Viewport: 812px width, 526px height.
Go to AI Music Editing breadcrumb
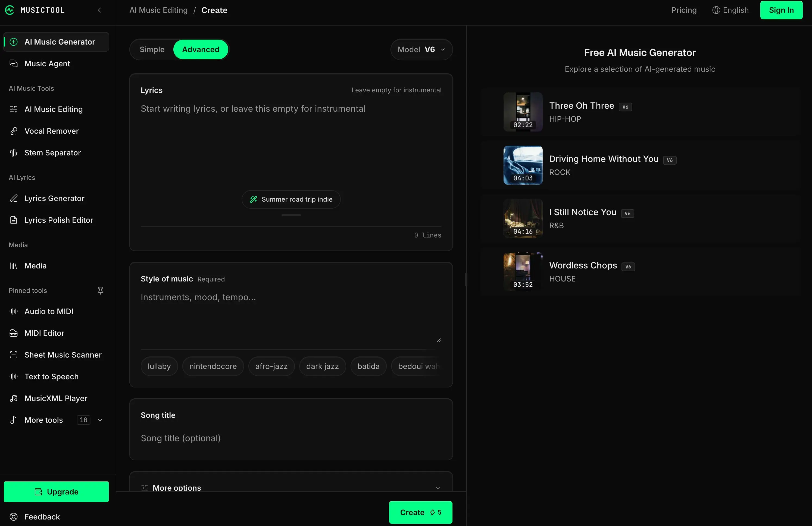tap(158, 10)
